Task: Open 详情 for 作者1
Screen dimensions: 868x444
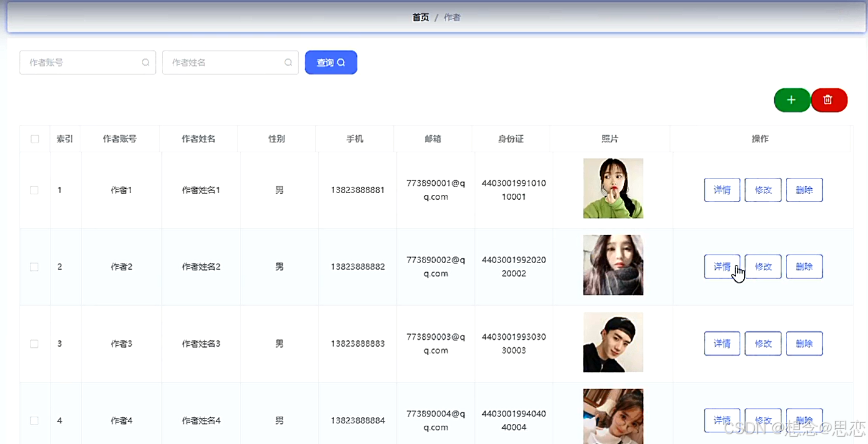Action: tap(722, 190)
